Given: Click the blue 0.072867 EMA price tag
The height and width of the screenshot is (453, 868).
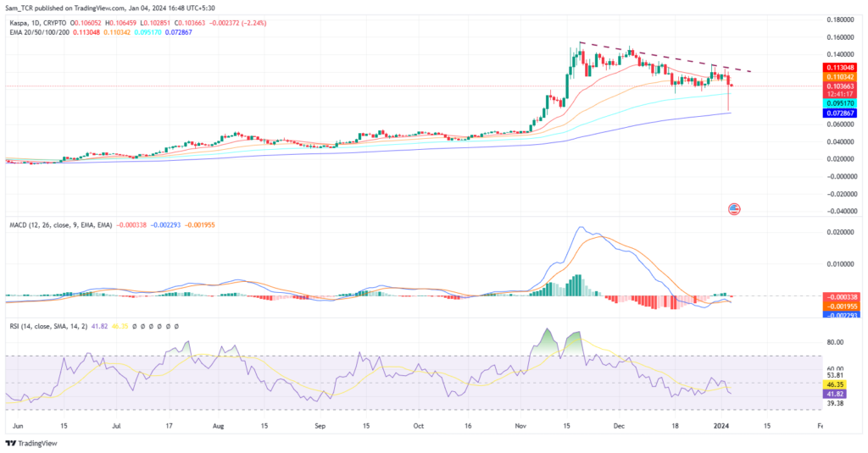Looking at the screenshot, I should coord(840,113).
